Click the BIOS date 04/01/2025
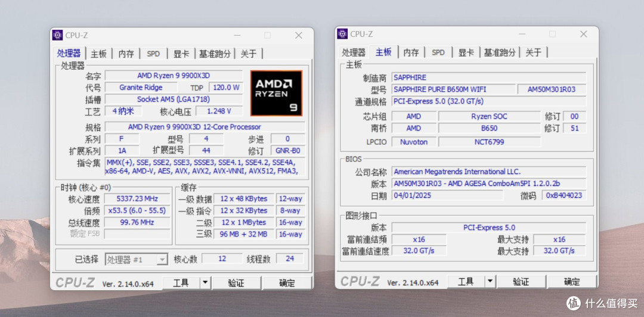Viewport: 644px width, 317px height. [x=447, y=195]
